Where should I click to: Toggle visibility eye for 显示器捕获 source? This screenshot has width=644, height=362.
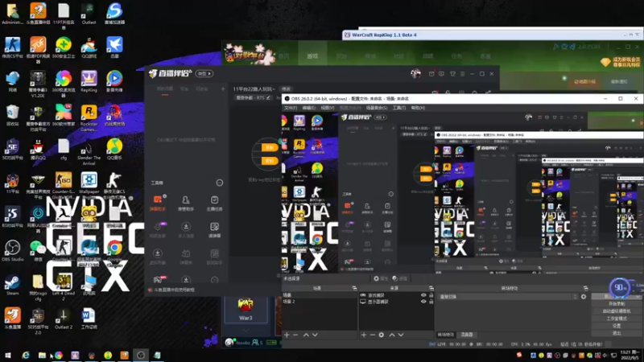tap(423, 302)
